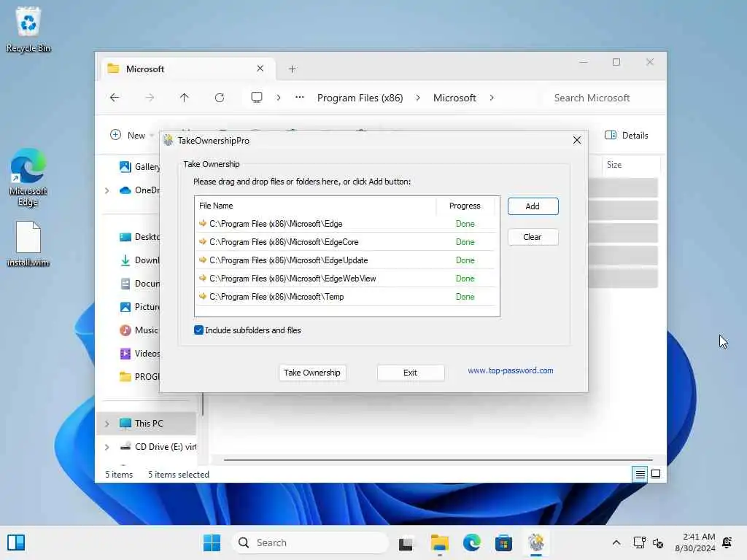Launch Microsoft Edge from taskbar
This screenshot has width=747, height=560.
tap(472, 542)
